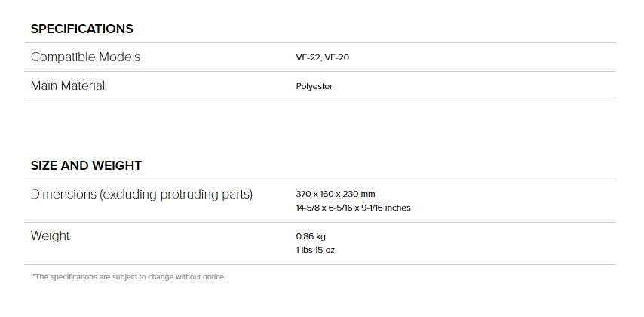
Task: Click 'without notice' in the footnote
Action: (201, 277)
